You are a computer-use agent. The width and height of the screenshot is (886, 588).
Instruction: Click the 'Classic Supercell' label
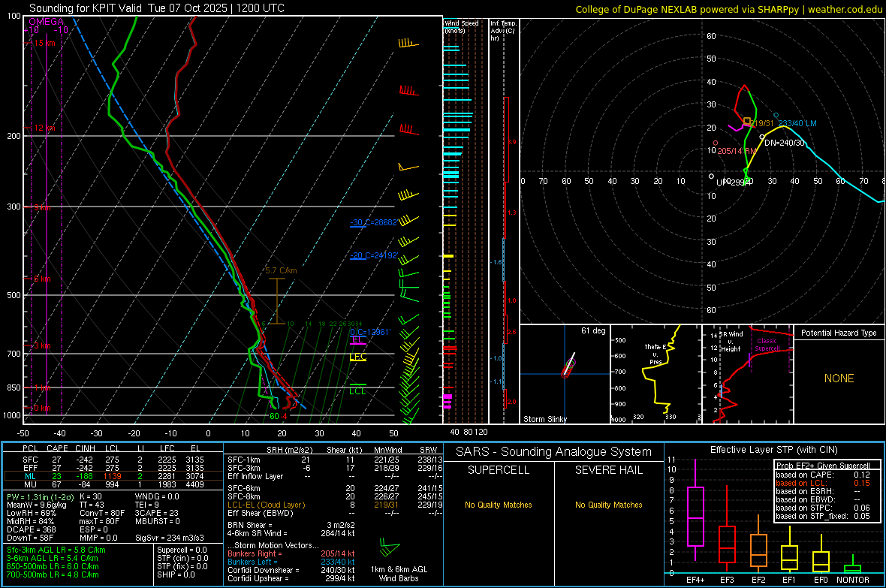tap(767, 345)
